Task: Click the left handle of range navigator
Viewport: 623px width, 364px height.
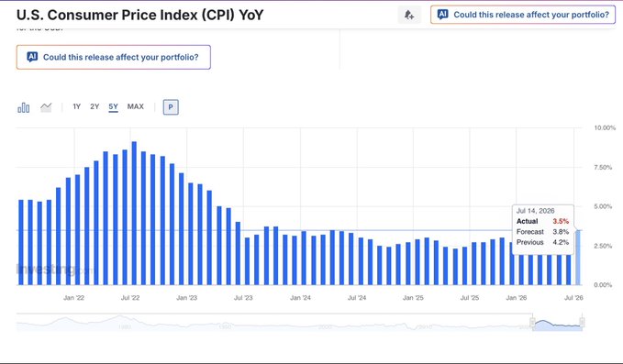Action: (532, 322)
